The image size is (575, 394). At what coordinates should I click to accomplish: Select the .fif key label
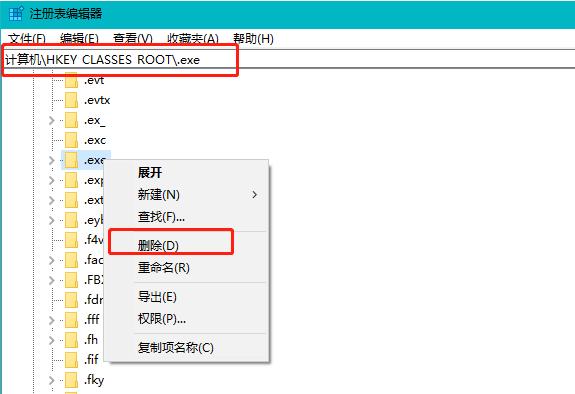(x=91, y=360)
